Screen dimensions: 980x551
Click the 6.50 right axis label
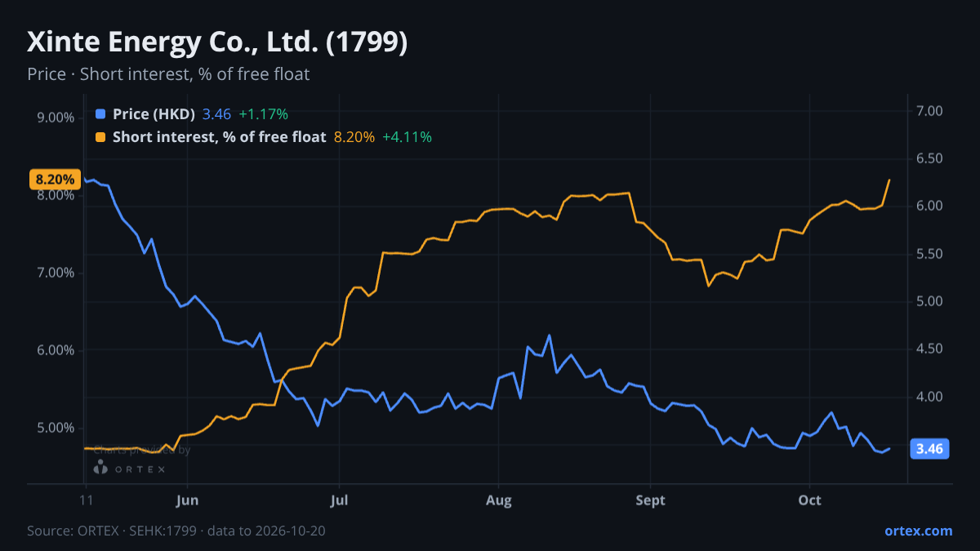pos(929,158)
